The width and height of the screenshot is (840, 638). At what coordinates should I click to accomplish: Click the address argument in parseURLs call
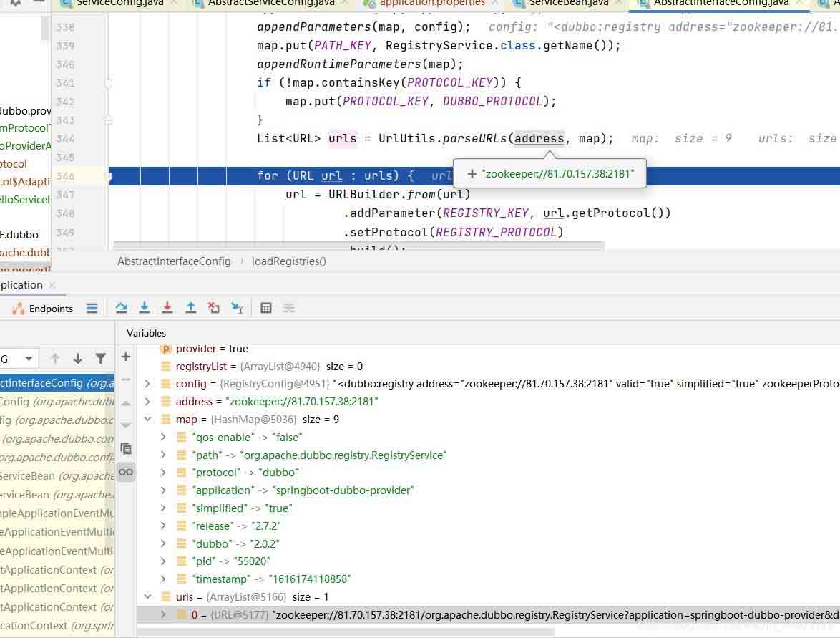(x=539, y=138)
